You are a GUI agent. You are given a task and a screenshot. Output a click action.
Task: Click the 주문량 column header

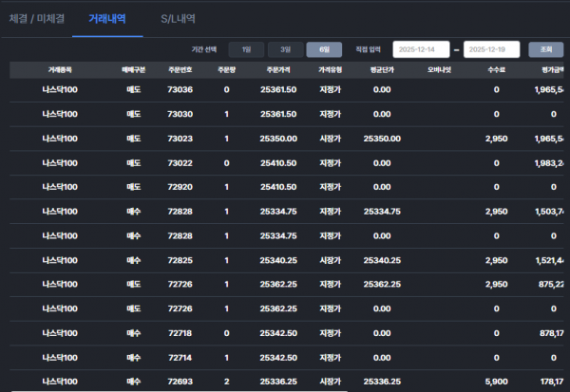226,69
